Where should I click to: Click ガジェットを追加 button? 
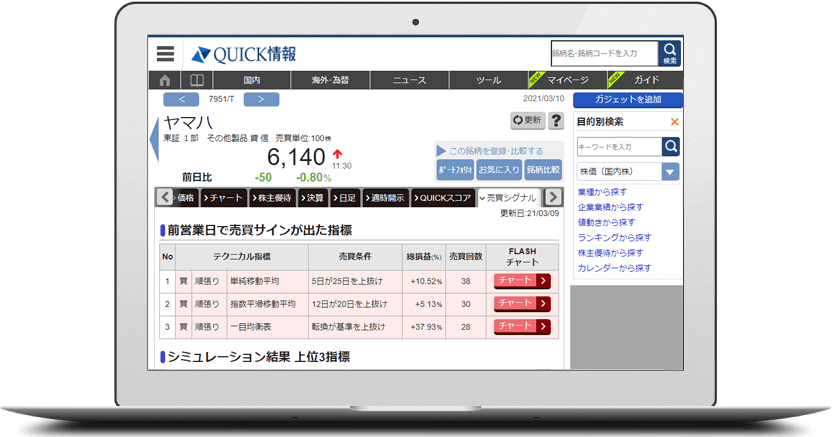(x=628, y=99)
